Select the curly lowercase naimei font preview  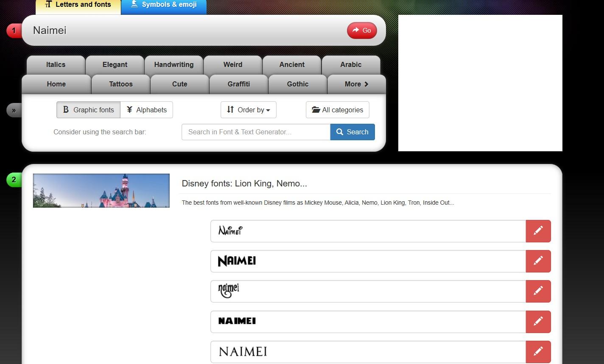[368, 291]
